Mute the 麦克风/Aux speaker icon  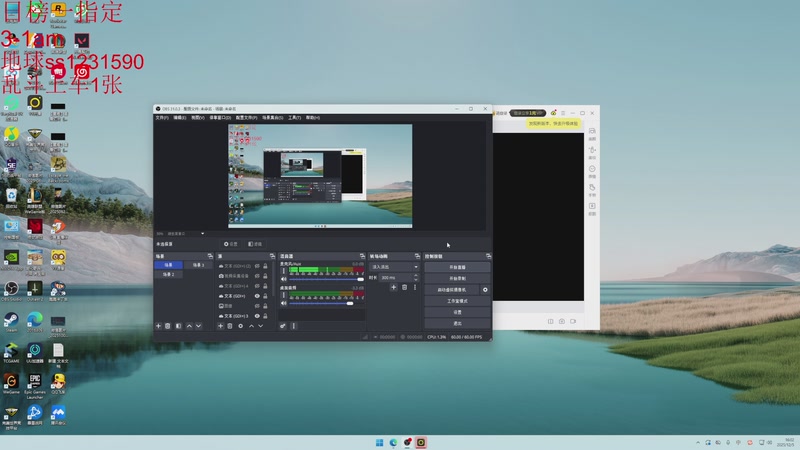tap(284, 279)
